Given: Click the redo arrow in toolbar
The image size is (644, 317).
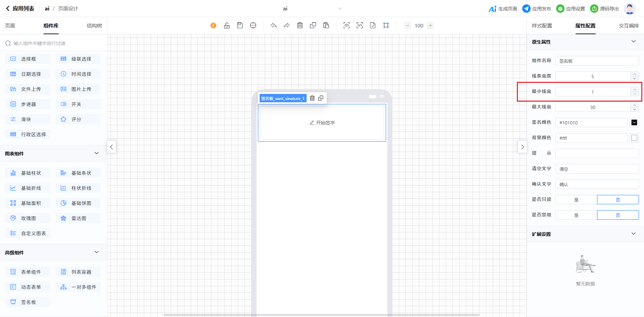Looking at the screenshot, I should click(286, 25).
